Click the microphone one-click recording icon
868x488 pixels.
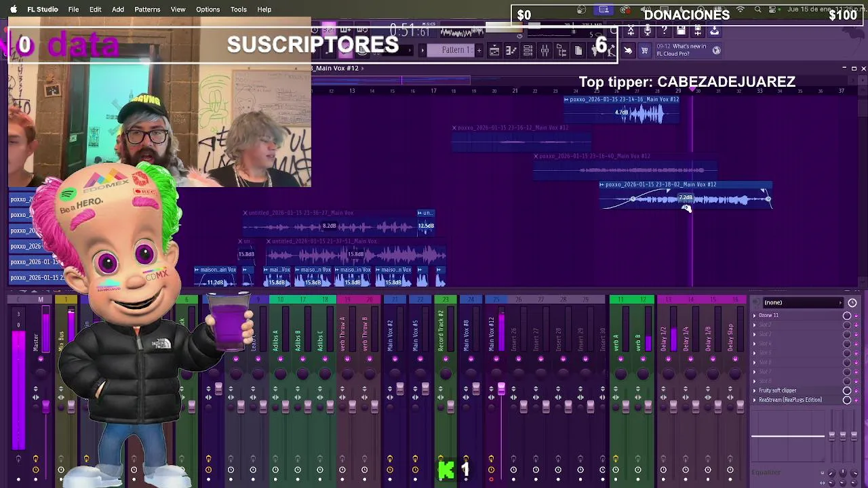pyautogui.click(x=647, y=30)
